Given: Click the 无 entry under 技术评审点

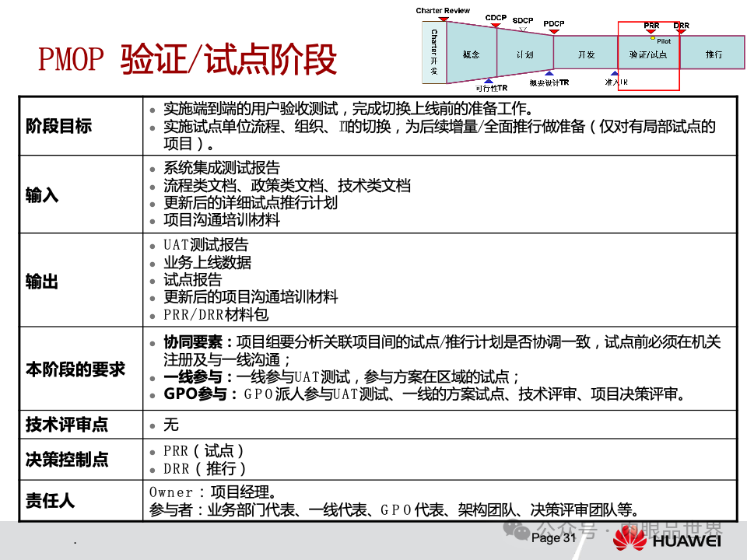Looking at the screenshot, I should coord(171,425).
